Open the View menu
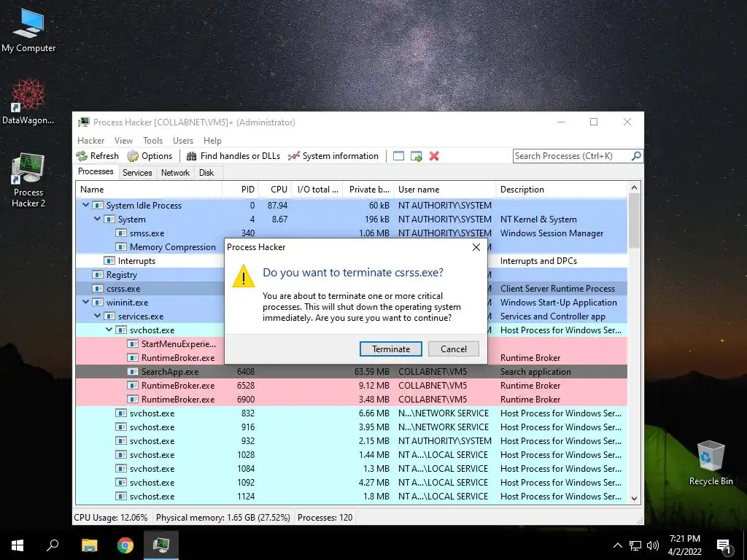The height and width of the screenshot is (560, 747). pyautogui.click(x=123, y=141)
